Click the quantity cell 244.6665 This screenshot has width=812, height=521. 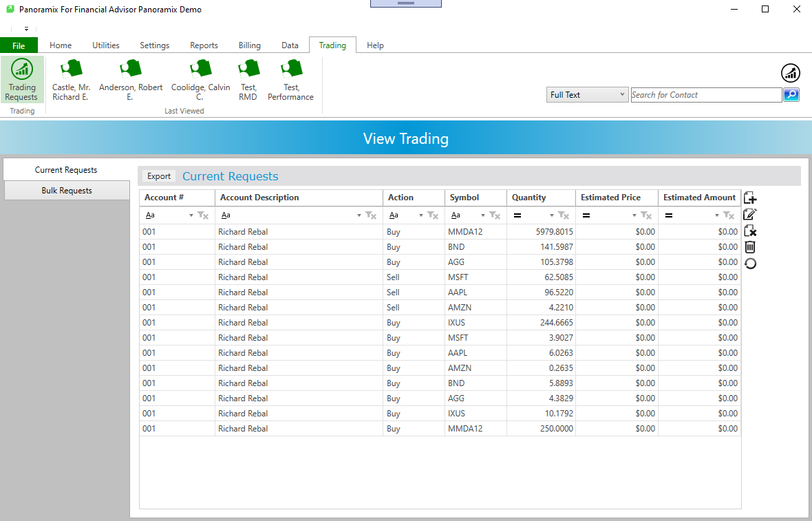coord(541,322)
